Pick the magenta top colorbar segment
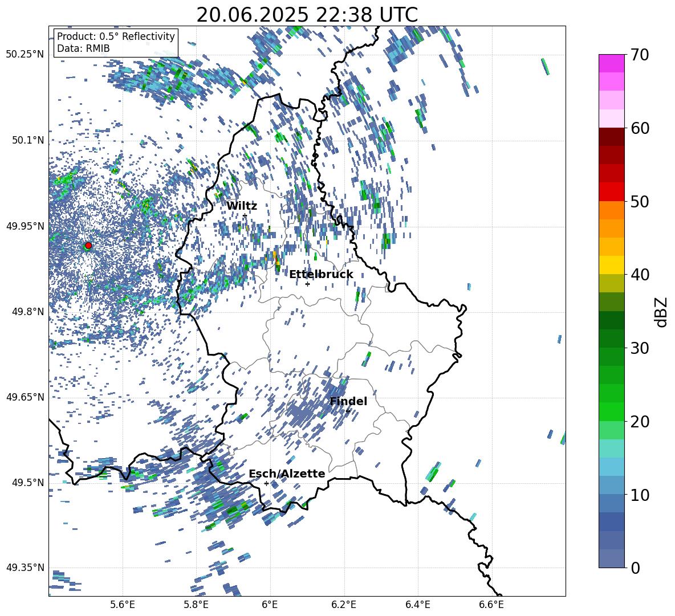 tap(611, 63)
